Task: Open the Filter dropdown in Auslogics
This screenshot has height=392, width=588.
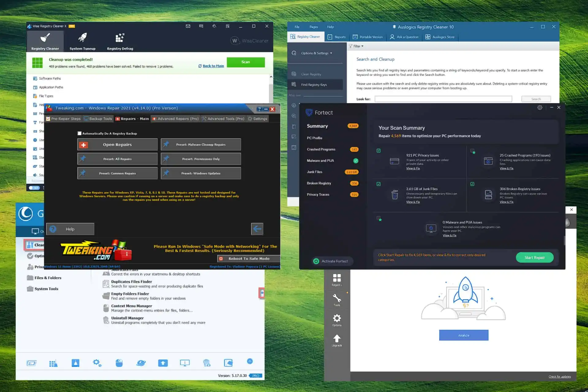Action: tap(356, 46)
